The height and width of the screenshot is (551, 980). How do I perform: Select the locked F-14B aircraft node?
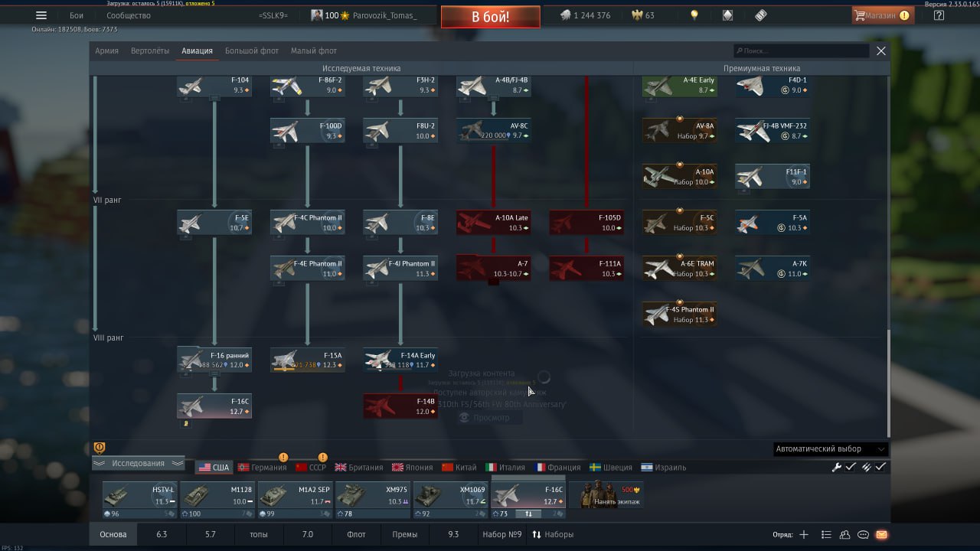click(400, 406)
